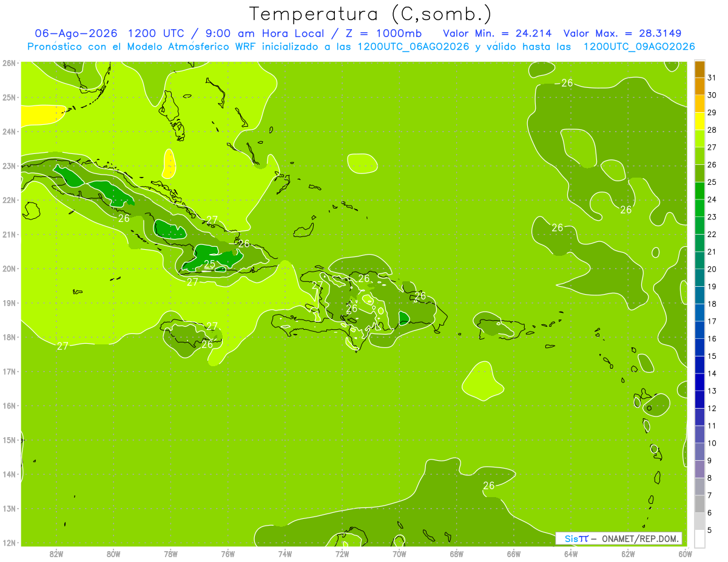728x562 pixels.
Task: Select the brown colorbar swatch above 31
Action: [x=699, y=70]
